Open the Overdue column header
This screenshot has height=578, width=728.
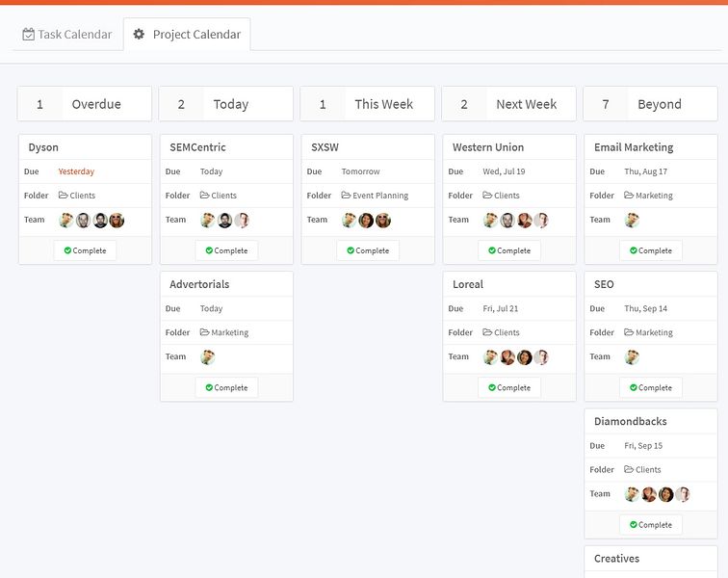(85, 104)
